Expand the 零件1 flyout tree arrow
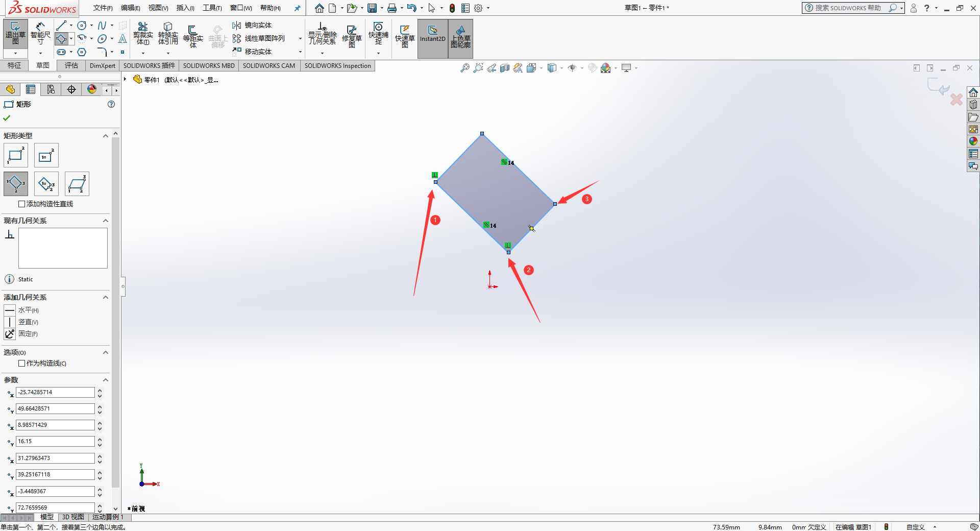 [125, 79]
